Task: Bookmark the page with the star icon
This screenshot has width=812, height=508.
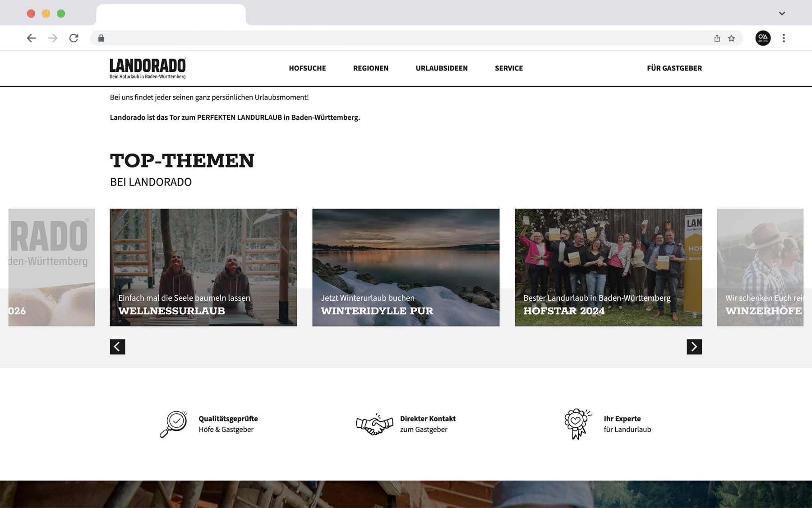Action: [732, 38]
